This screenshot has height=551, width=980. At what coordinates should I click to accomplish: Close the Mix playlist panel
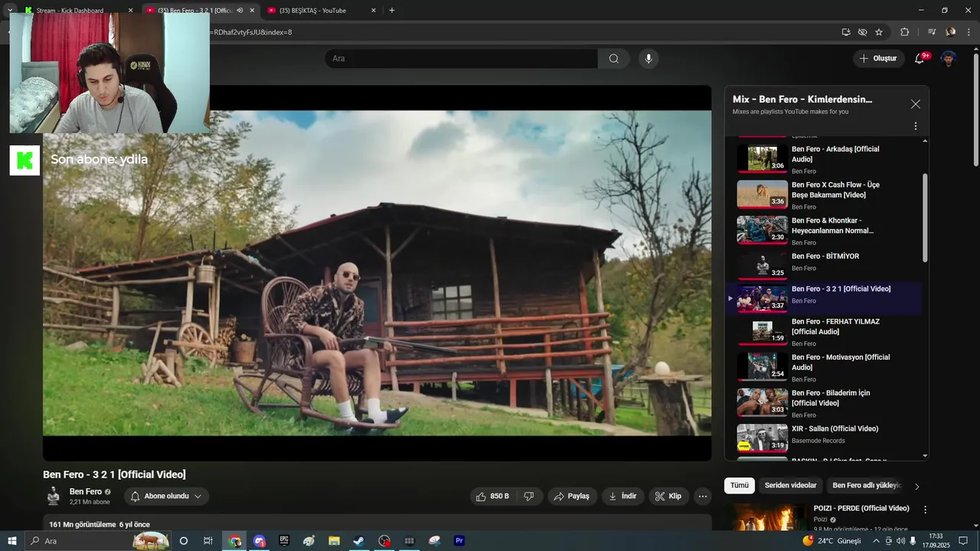click(915, 104)
